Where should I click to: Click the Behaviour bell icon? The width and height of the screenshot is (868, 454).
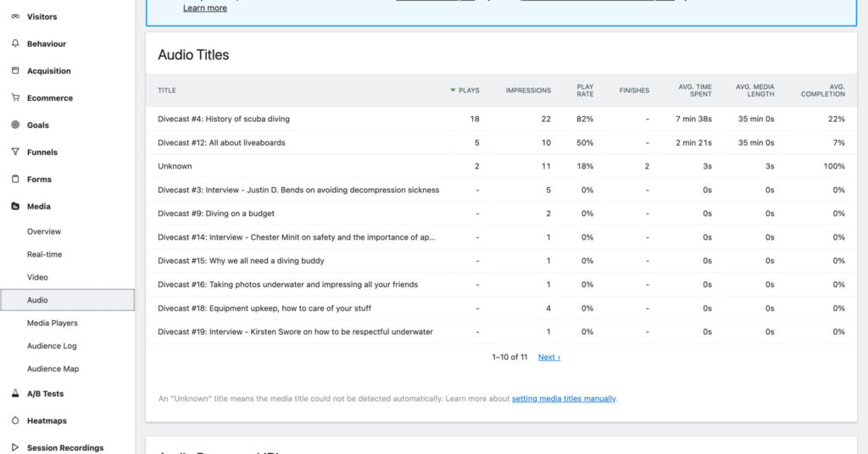pyautogui.click(x=14, y=44)
